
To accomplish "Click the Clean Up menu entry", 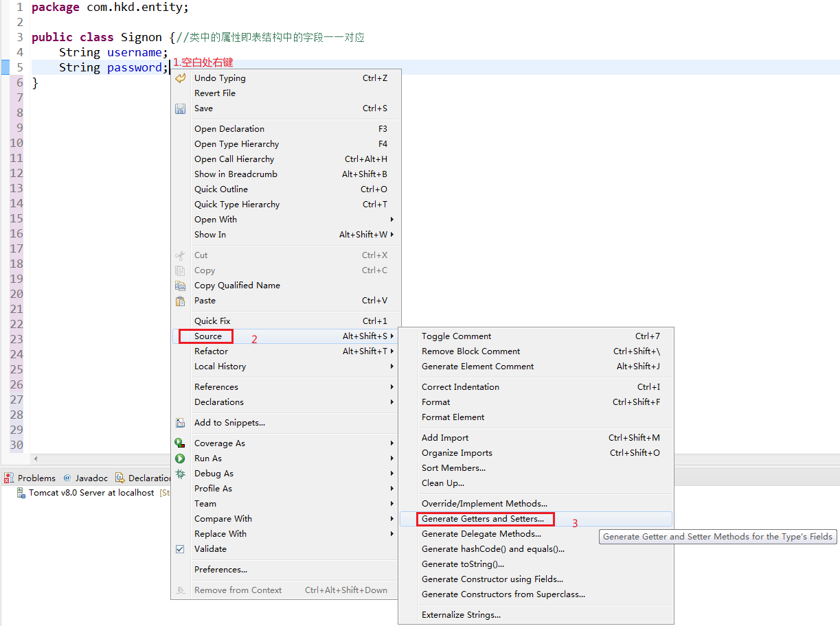I will coord(440,483).
